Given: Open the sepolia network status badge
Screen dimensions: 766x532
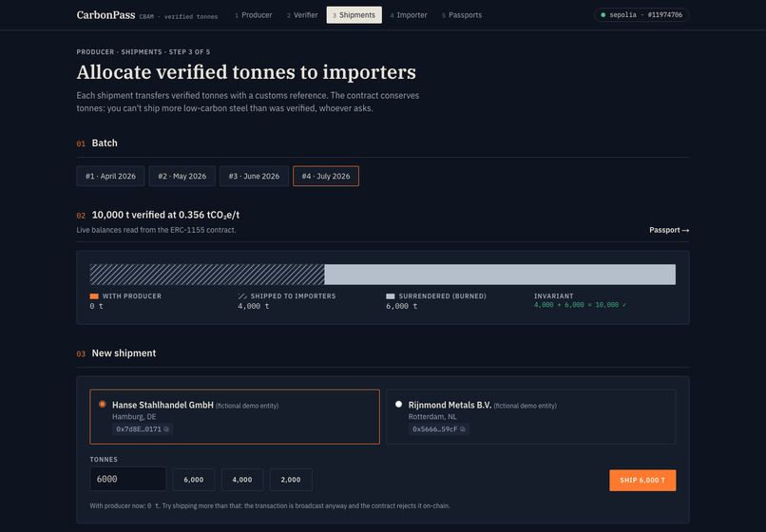Looking at the screenshot, I should pos(642,15).
